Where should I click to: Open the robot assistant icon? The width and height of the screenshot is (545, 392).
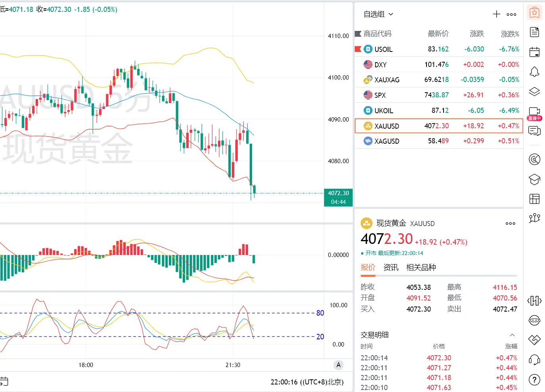coord(534,320)
